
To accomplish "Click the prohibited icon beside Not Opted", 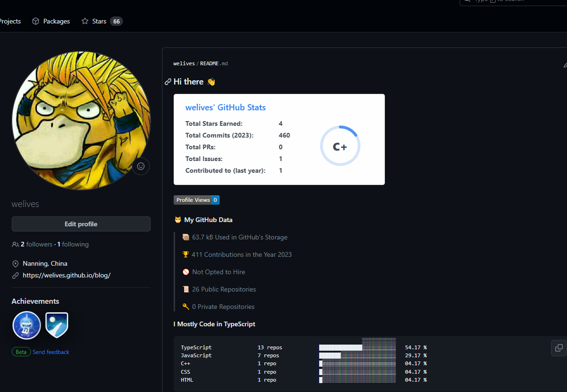I will coord(186,272).
